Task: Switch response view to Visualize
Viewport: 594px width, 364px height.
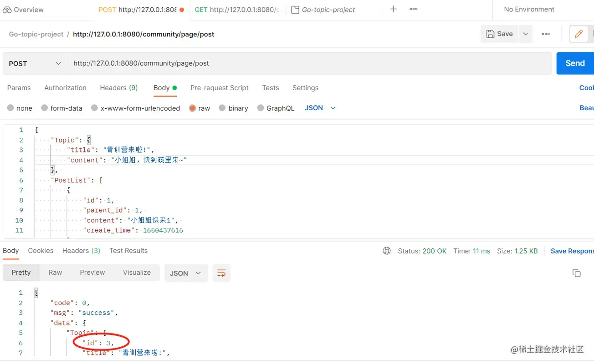Action: (x=137, y=273)
